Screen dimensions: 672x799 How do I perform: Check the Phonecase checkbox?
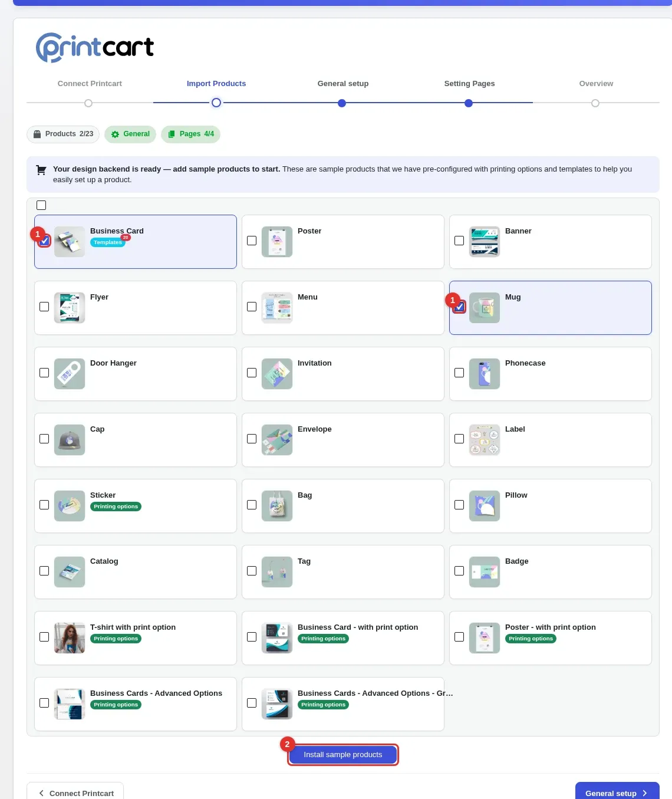coord(459,373)
